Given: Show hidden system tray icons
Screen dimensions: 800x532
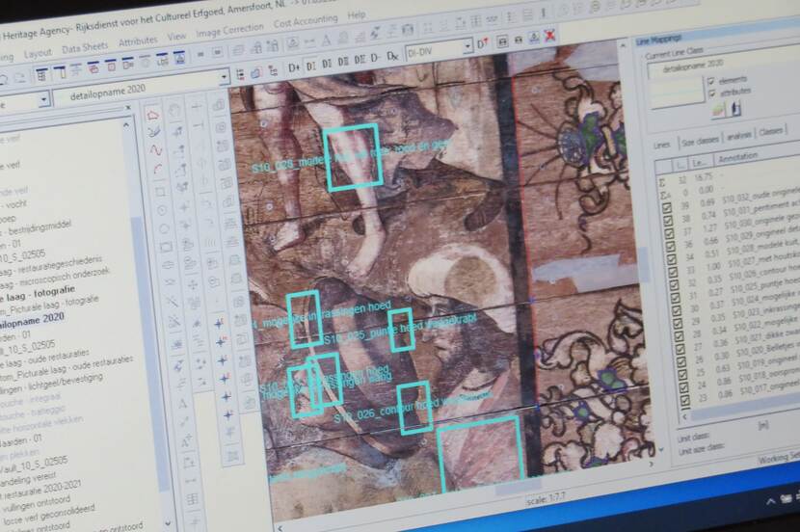Looking at the screenshot, I should [x=771, y=502].
